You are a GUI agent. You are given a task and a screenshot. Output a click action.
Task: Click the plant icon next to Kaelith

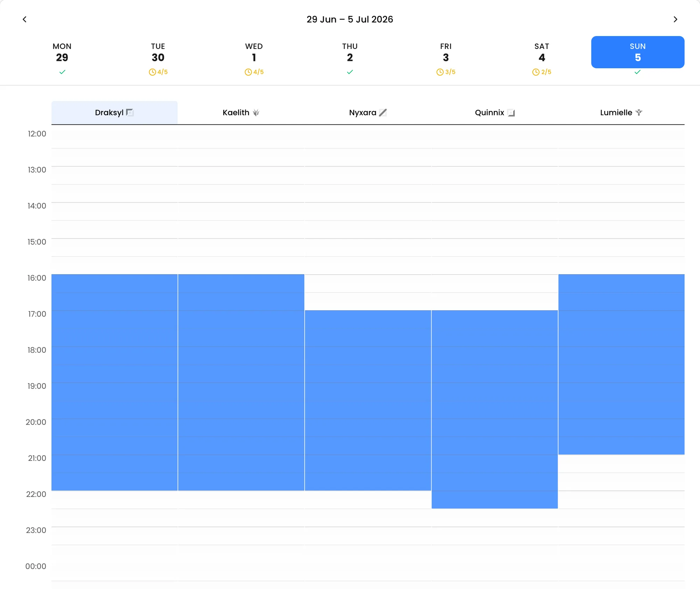[x=256, y=112]
